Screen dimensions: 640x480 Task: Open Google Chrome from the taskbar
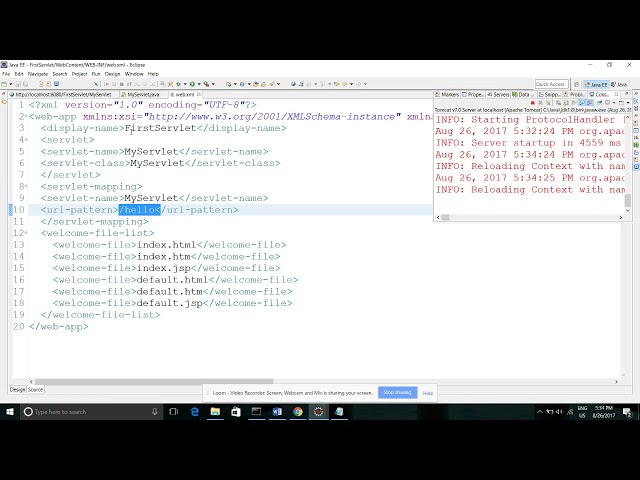(x=298, y=412)
